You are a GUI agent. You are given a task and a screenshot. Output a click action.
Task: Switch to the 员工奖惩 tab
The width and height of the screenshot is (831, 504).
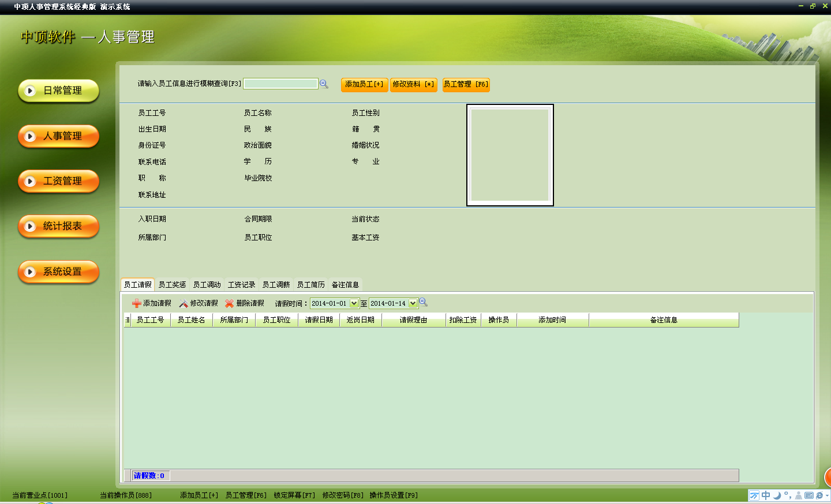(x=173, y=285)
